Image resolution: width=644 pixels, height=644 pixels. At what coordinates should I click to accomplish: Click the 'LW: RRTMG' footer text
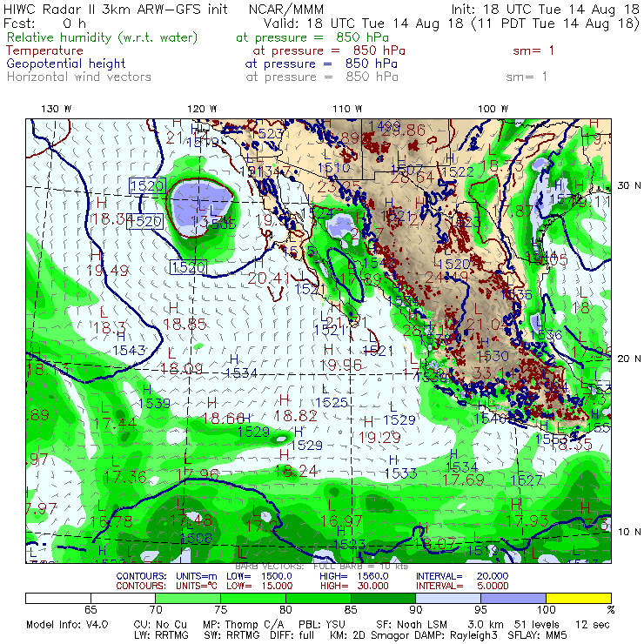click(x=161, y=635)
